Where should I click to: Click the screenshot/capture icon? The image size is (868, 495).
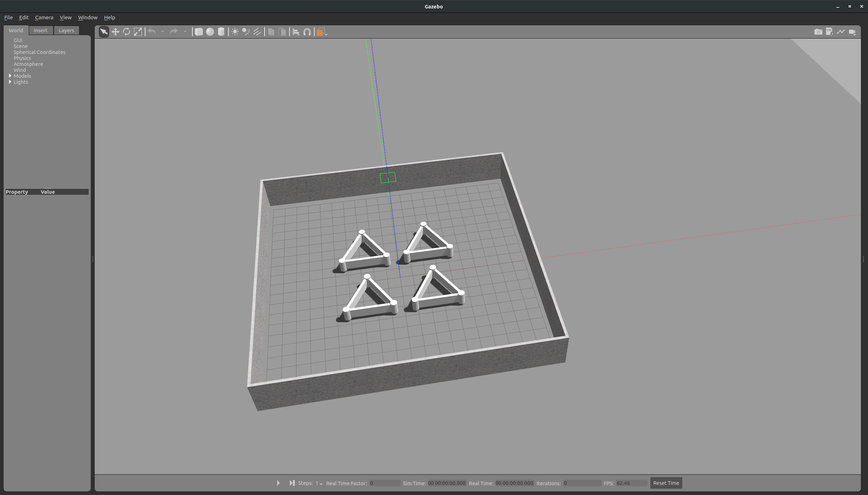tap(818, 32)
